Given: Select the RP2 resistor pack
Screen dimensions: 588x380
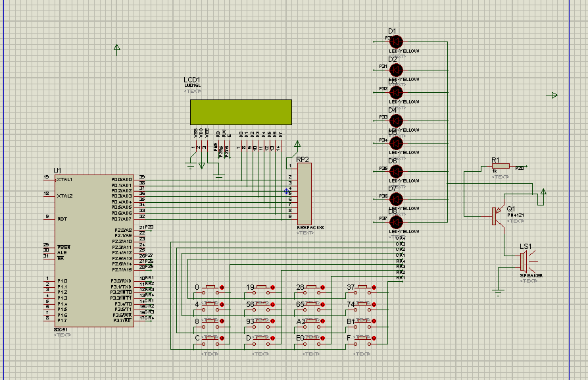Looking at the screenshot, I should click(305, 193).
